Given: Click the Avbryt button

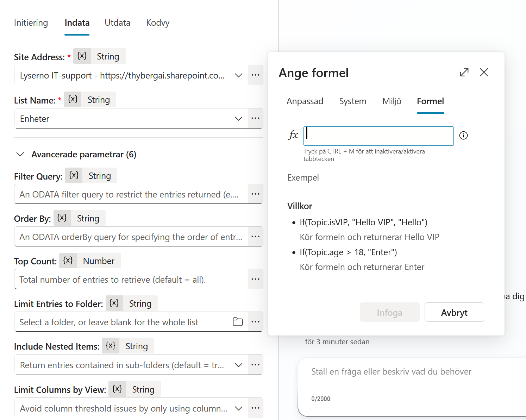Looking at the screenshot, I should pyautogui.click(x=454, y=312).
